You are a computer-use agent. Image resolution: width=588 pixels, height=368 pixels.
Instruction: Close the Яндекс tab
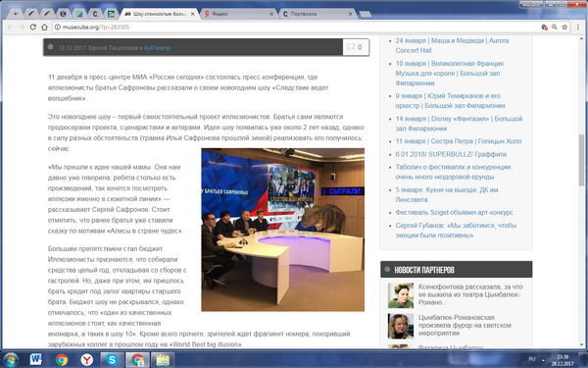click(x=271, y=14)
